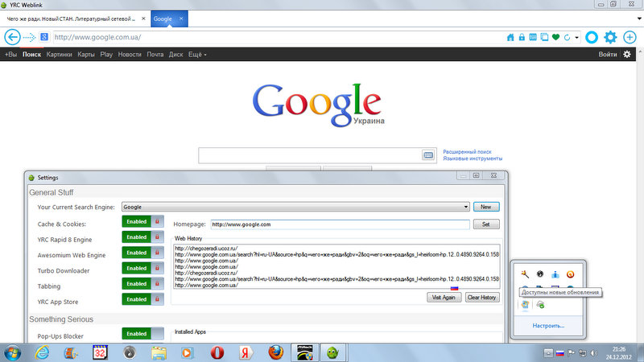
Task: Toggle the Turbo Downloader Enabled switch
Action: (x=142, y=269)
